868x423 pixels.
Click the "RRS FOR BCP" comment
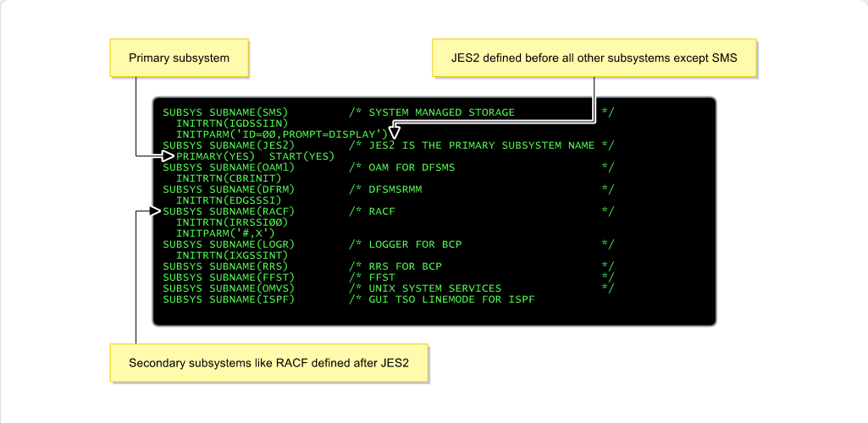(405, 266)
